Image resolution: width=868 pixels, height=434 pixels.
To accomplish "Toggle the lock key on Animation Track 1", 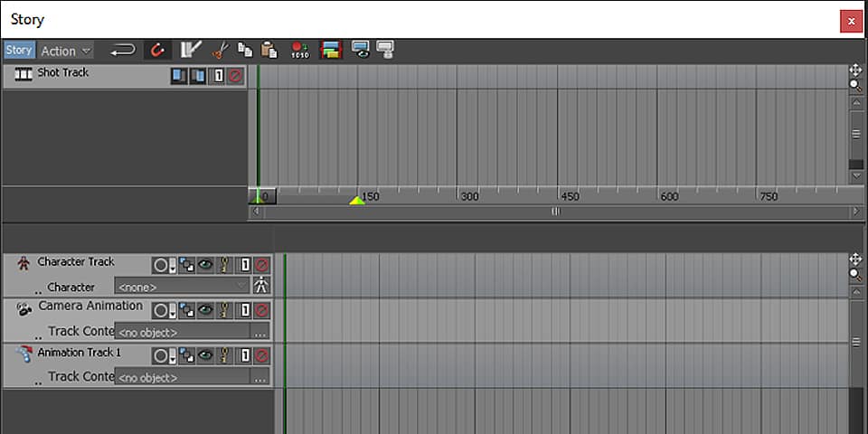I will tap(225, 356).
